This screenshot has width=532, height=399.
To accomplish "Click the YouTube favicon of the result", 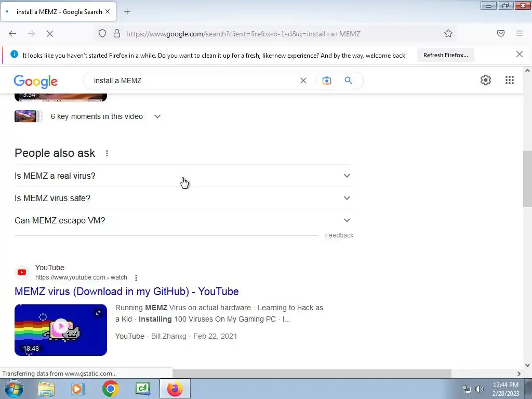I will 22,272.
